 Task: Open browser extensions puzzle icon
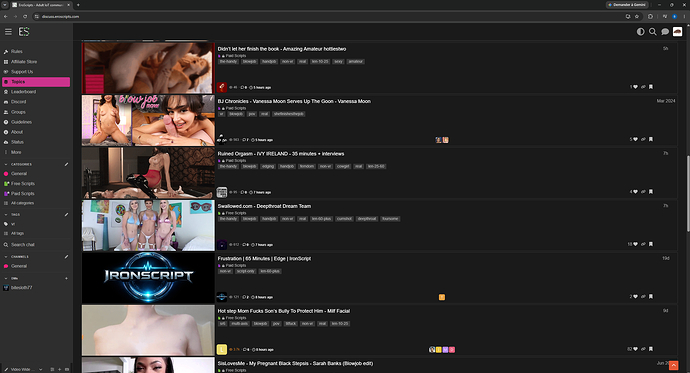tap(650, 16)
